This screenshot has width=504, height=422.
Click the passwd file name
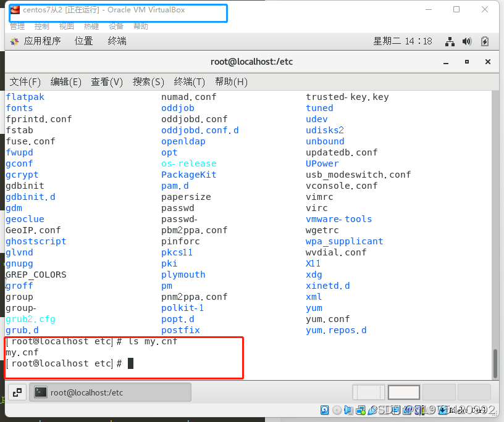(178, 208)
